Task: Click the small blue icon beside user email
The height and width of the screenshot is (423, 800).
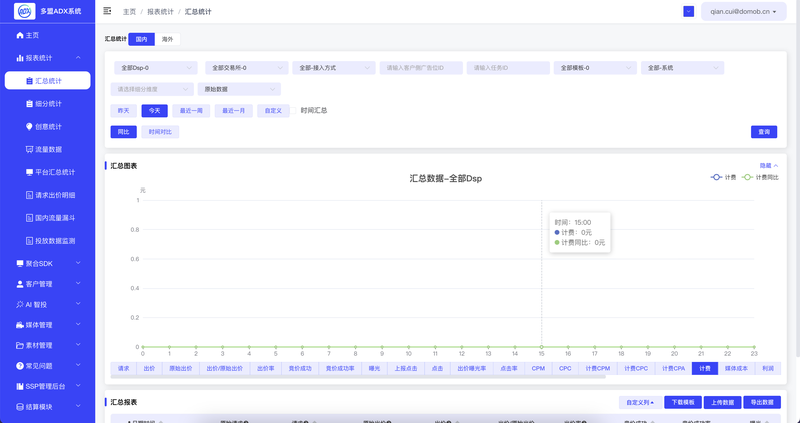Action: click(x=688, y=11)
